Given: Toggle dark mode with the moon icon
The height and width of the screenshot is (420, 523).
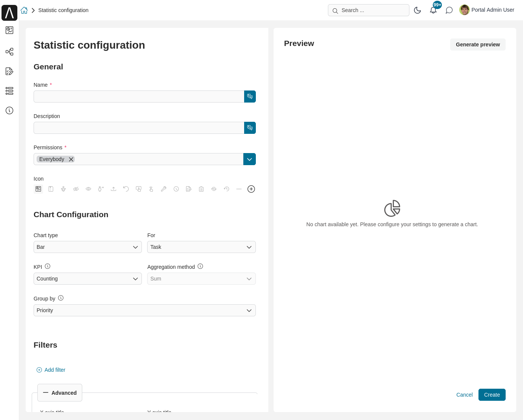Looking at the screenshot, I should [417, 10].
